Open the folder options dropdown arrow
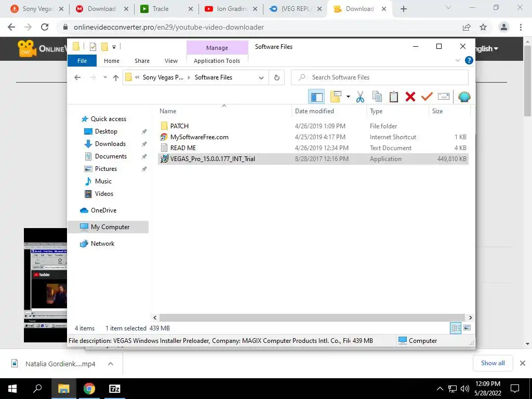 coord(348,97)
